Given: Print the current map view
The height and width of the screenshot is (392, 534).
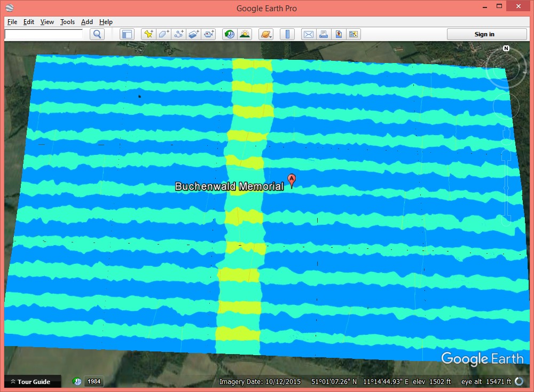Looking at the screenshot, I should [323, 34].
